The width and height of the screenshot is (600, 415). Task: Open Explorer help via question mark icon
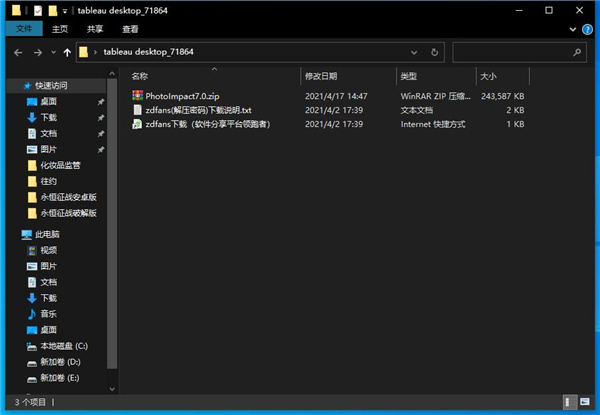[587, 29]
